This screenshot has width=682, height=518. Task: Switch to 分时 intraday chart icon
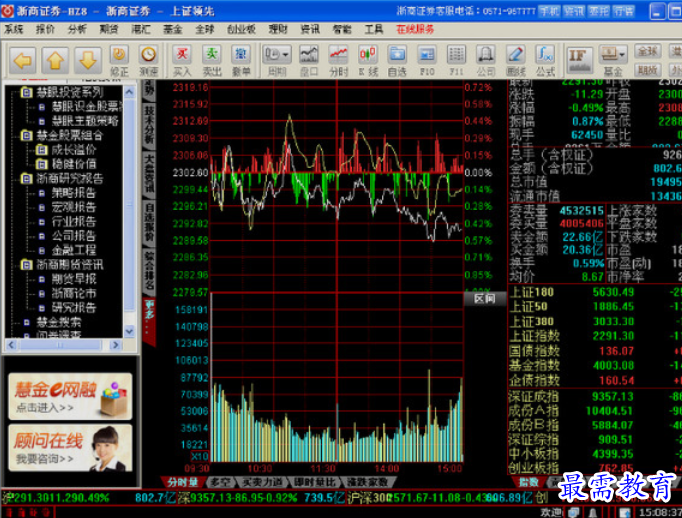click(338, 60)
